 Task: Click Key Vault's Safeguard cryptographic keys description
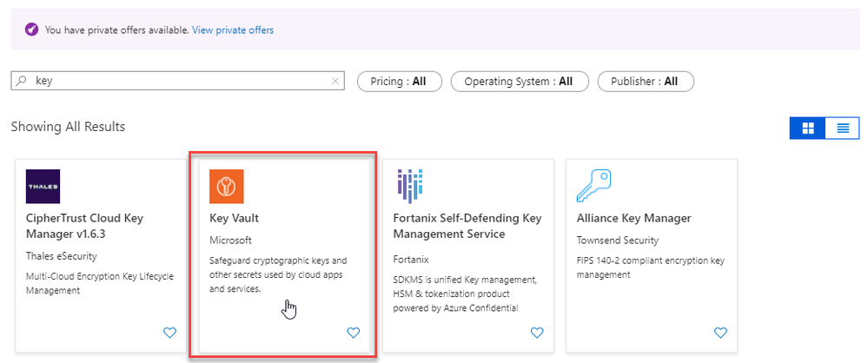pyautogui.click(x=278, y=274)
